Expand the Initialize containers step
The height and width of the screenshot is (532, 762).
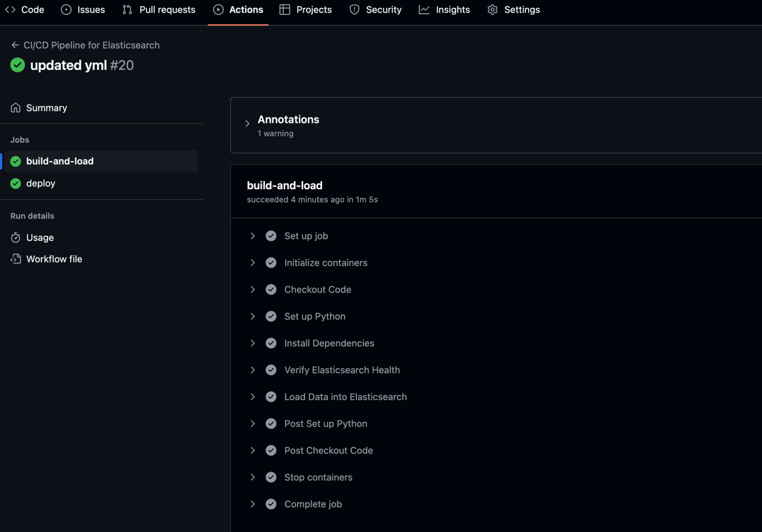[x=253, y=263]
